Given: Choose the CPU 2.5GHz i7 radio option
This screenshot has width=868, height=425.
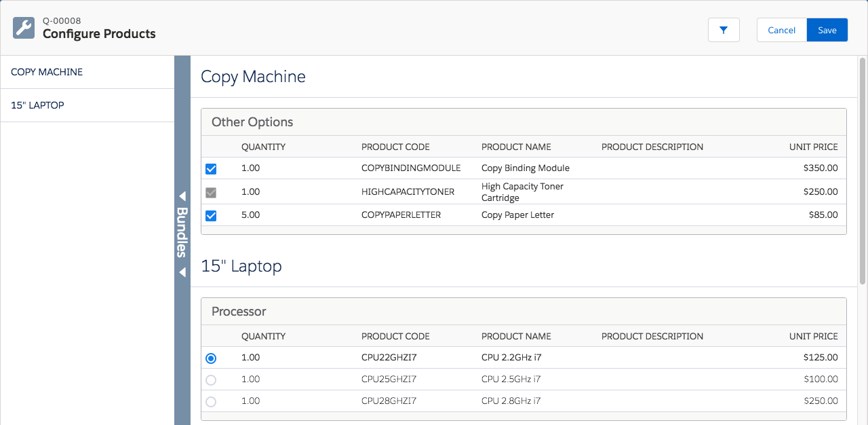Looking at the screenshot, I should pos(211,380).
